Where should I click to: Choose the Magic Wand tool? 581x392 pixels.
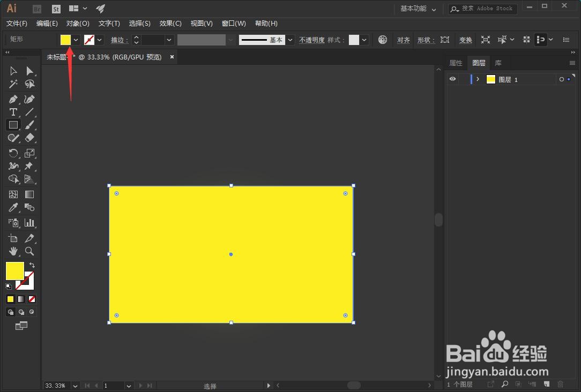pos(13,84)
